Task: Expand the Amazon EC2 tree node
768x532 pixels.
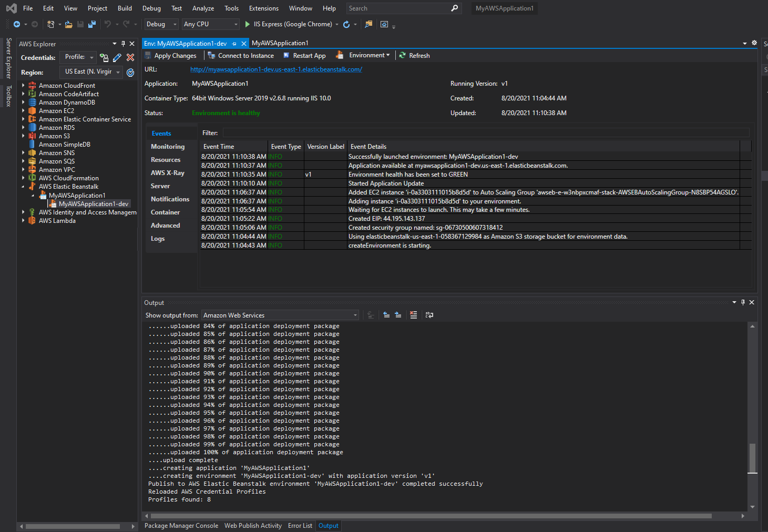Action: pos(23,111)
